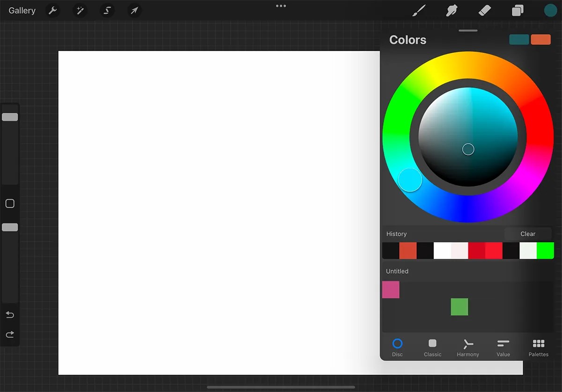562x392 pixels.
Task: Select the green swatch in Untitled palette
Action: 459,307
